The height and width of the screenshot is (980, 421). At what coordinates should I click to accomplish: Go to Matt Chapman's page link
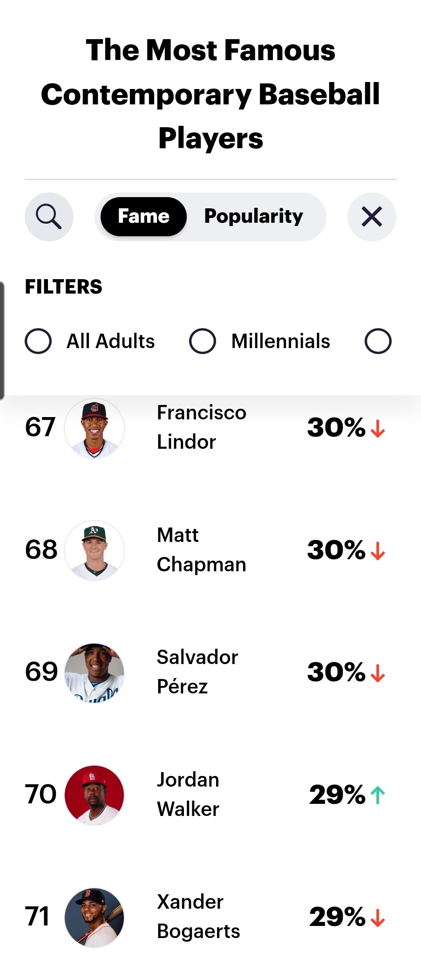click(x=201, y=550)
